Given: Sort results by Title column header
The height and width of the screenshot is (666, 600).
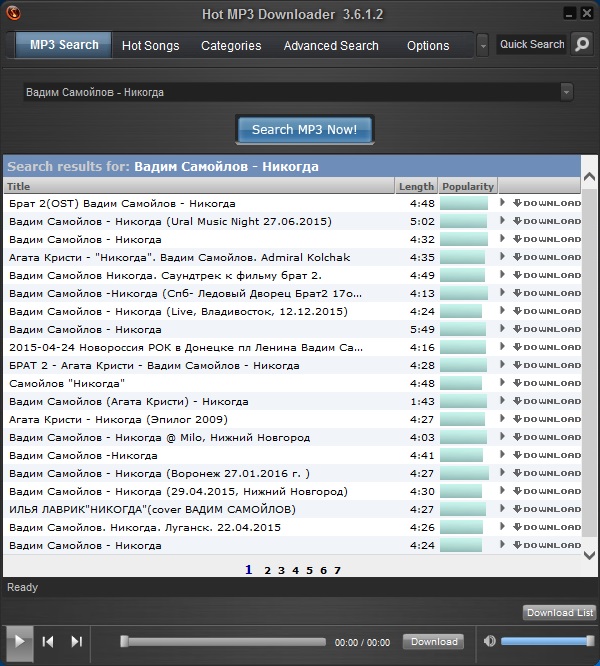Looking at the screenshot, I should pyautogui.click(x=199, y=186).
